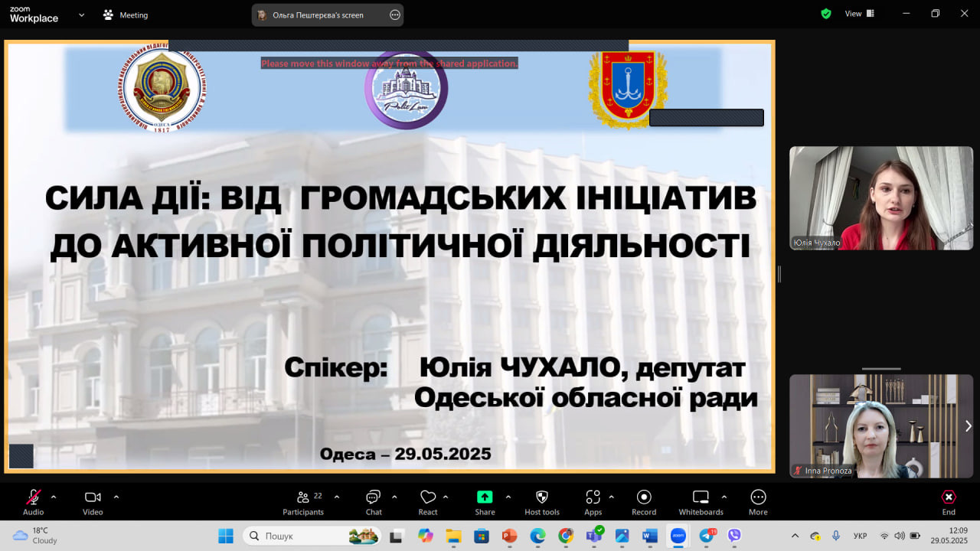The width and height of the screenshot is (980, 551).
Task: Open File Explorer from the taskbar
Action: click(453, 536)
